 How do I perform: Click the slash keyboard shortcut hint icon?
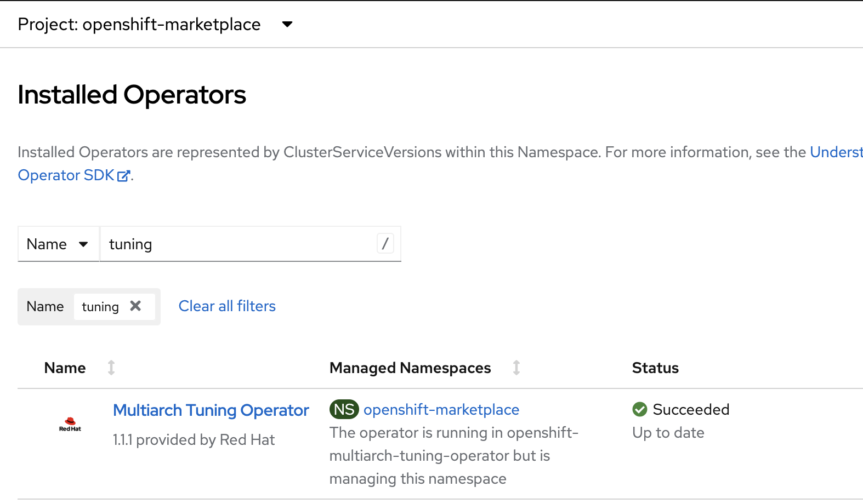click(385, 243)
